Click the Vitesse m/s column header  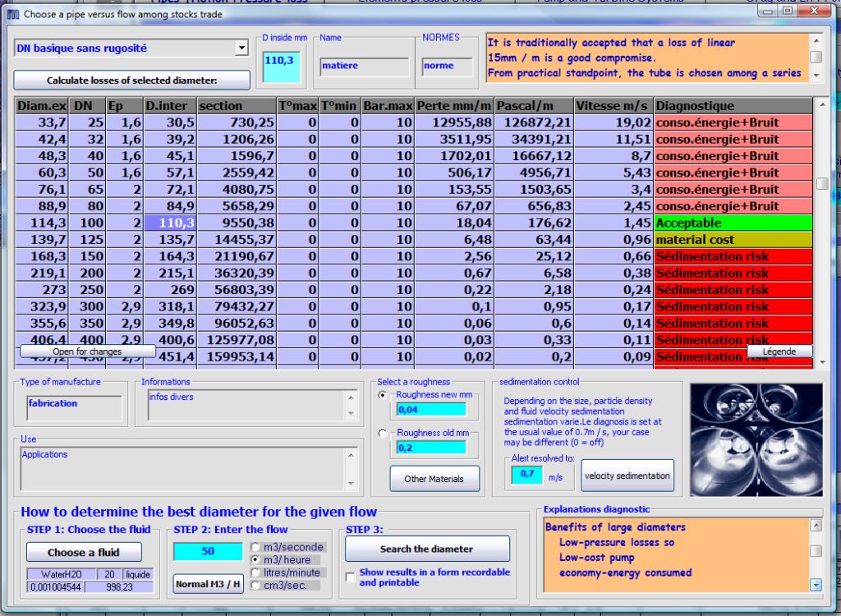(614, 106)
